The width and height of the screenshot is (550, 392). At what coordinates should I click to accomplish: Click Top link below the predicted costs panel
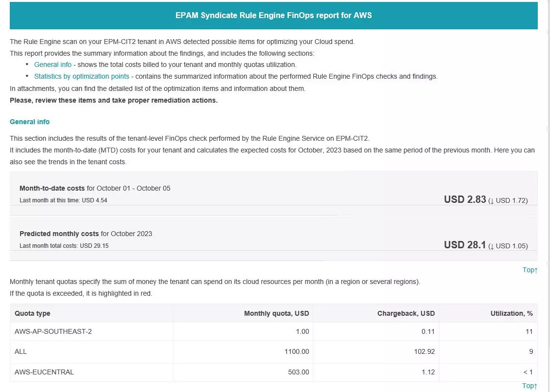(529, 270)
